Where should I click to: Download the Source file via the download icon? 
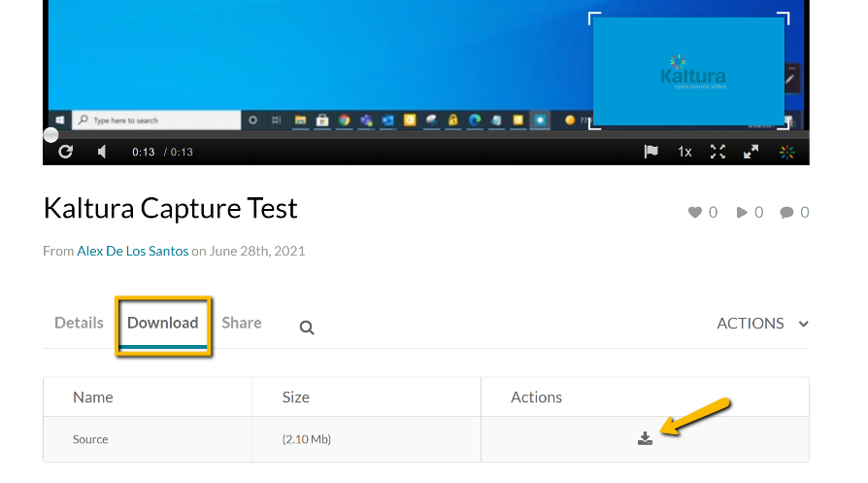645,438
